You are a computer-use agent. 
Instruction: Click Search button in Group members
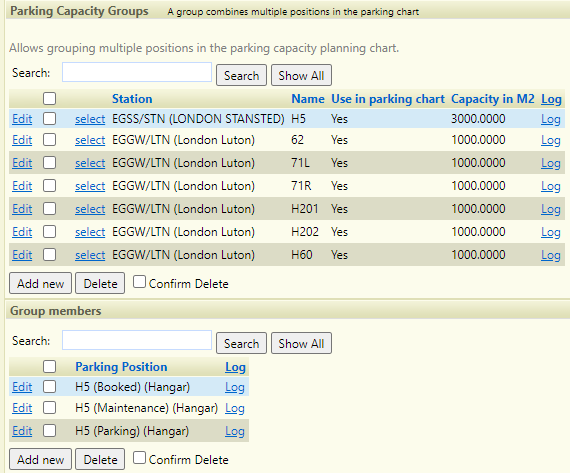coord(241,343)
